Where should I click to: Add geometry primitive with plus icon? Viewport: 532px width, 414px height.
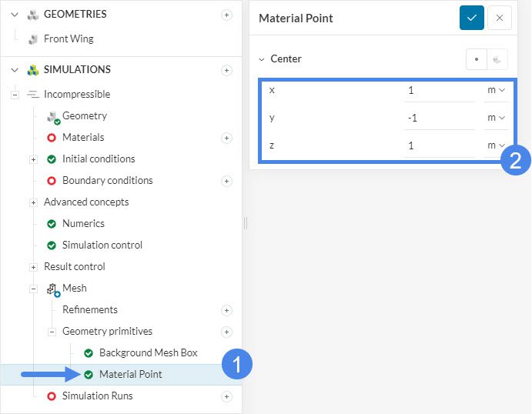(x=226, y=332)
